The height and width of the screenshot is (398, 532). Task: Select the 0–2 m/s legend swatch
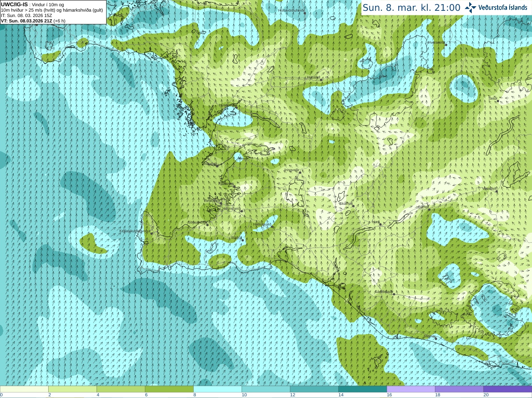[24, 389]
